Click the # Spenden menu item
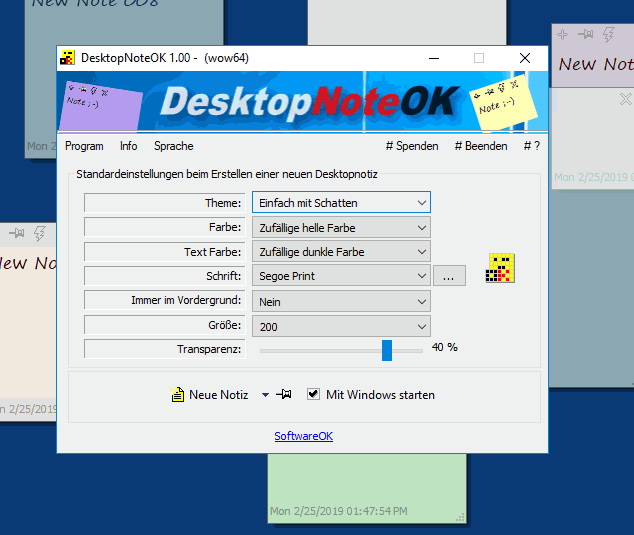The width and height of the screenshot is (634, 535). (x=412, y=146)
